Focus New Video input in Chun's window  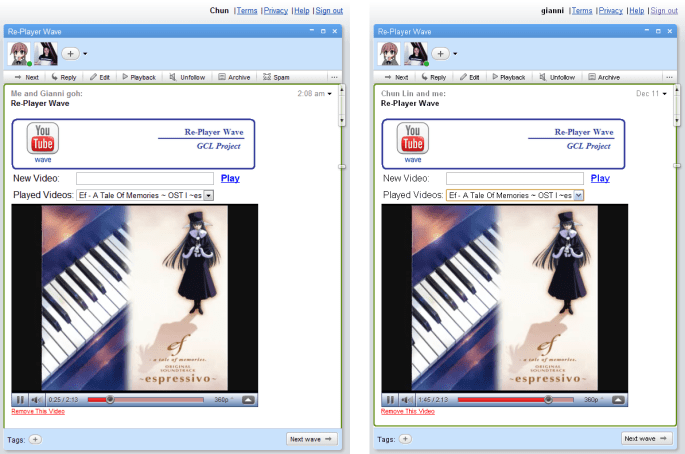[145, 178]
